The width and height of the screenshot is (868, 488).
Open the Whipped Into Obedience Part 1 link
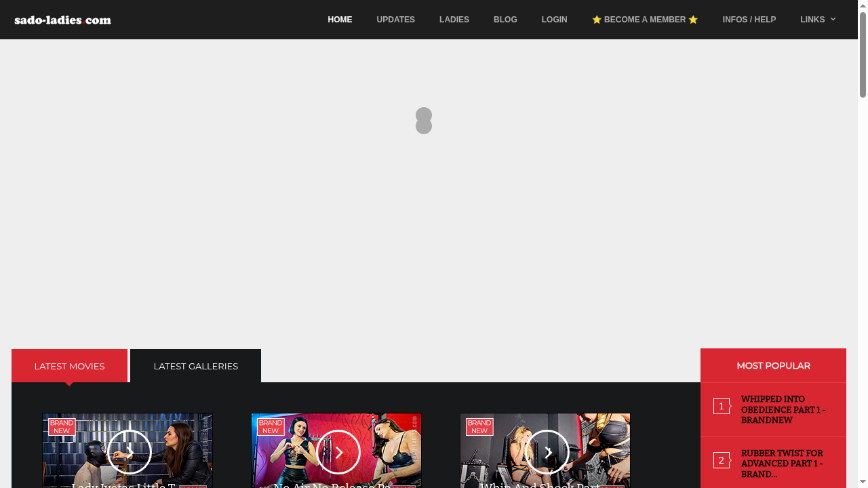pos(783,409)
